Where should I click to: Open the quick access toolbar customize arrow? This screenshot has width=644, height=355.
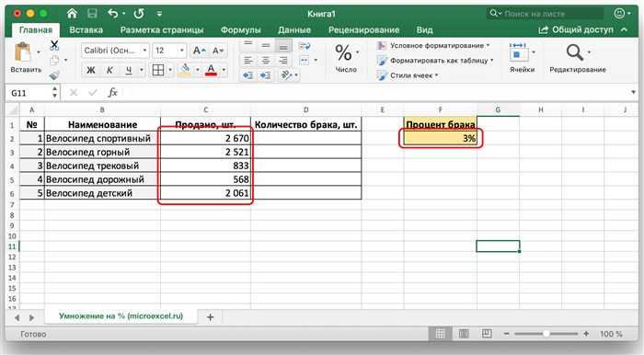coord(159,14)
